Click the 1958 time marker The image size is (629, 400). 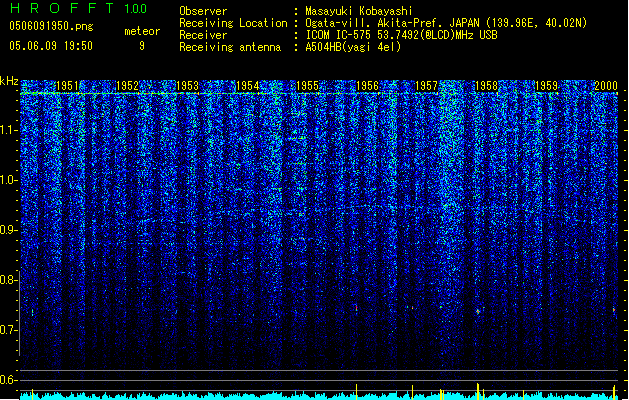[x=487, y=86]
